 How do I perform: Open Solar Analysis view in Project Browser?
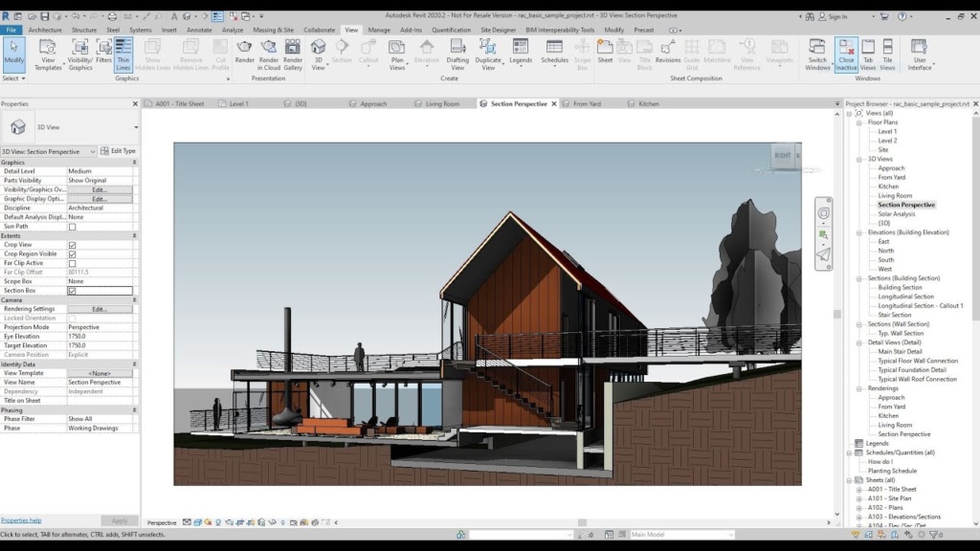pos(897,213)
